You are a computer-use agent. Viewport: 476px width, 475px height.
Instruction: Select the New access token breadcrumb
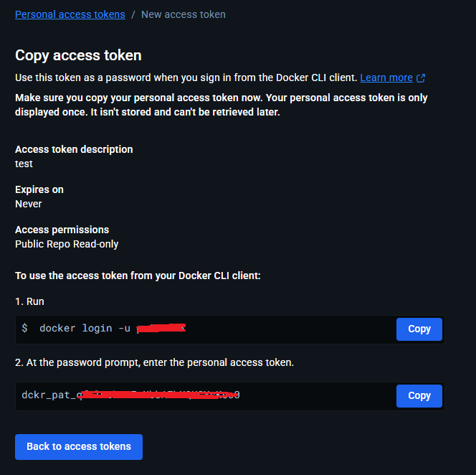click(x=184, y=14)
